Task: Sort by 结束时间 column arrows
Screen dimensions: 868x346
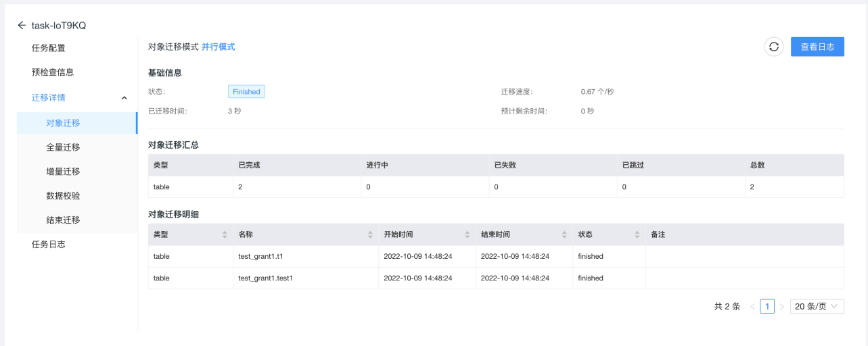Action: coord(564,234)
